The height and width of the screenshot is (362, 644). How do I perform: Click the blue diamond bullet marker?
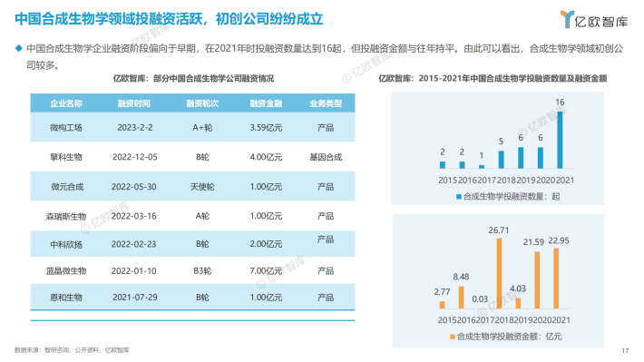[18, 48]
